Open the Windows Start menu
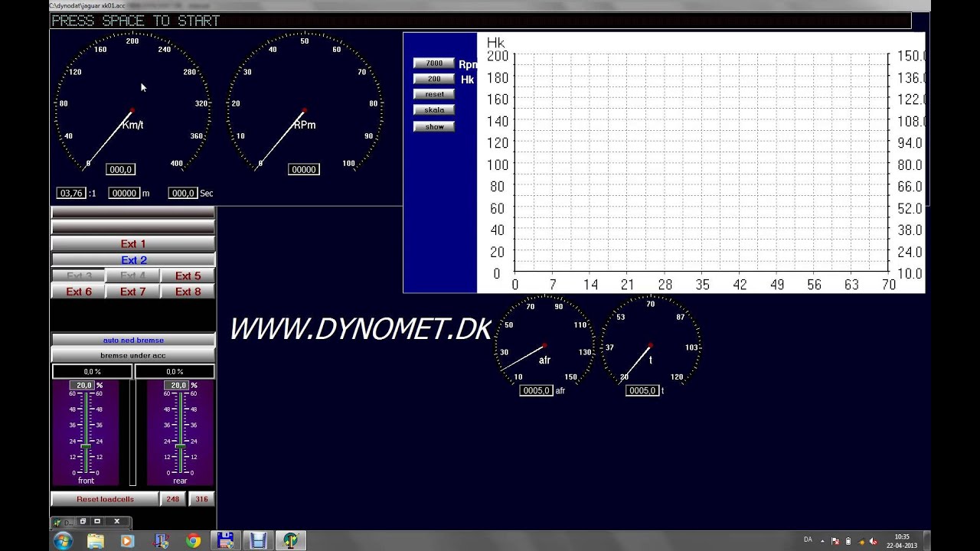 tap(63, 541)
